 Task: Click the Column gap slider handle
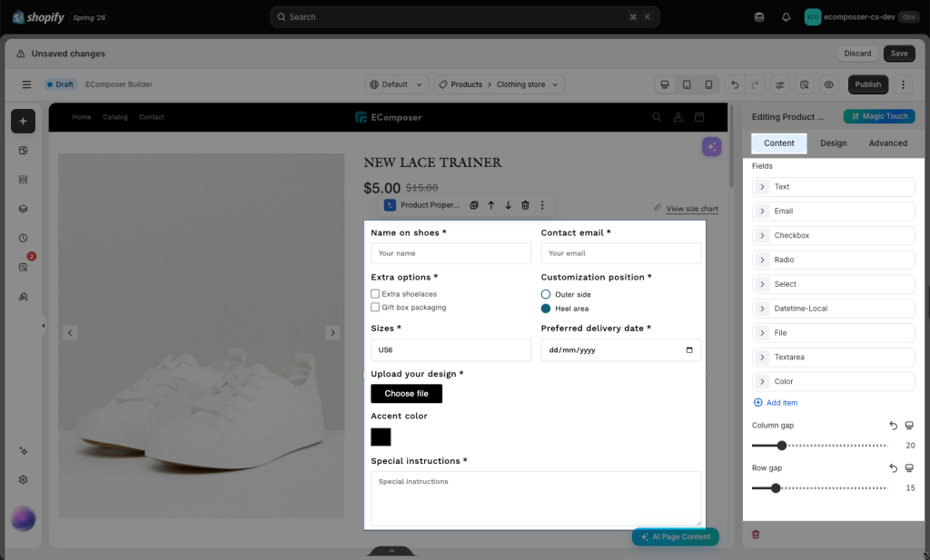coord(782,446)
